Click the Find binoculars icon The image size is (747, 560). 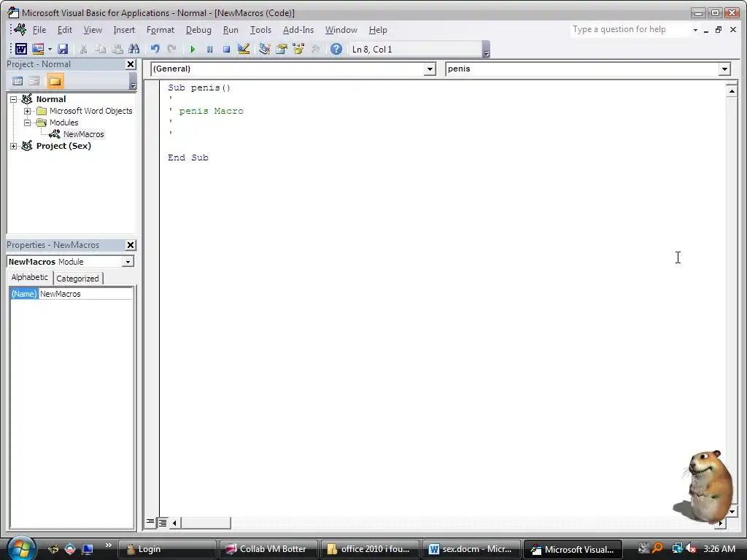tap(134, 49)
